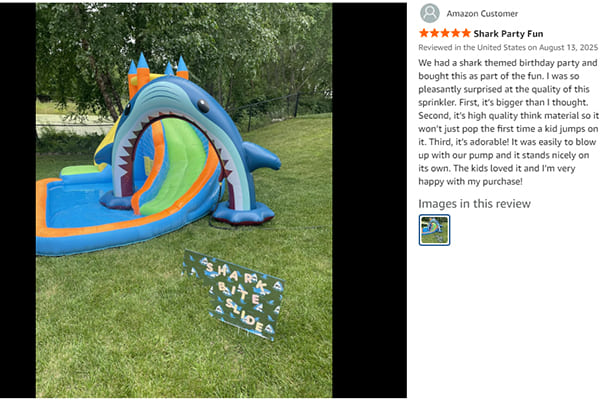
Task: Click the first orange rating star
Action: (424, 33)
